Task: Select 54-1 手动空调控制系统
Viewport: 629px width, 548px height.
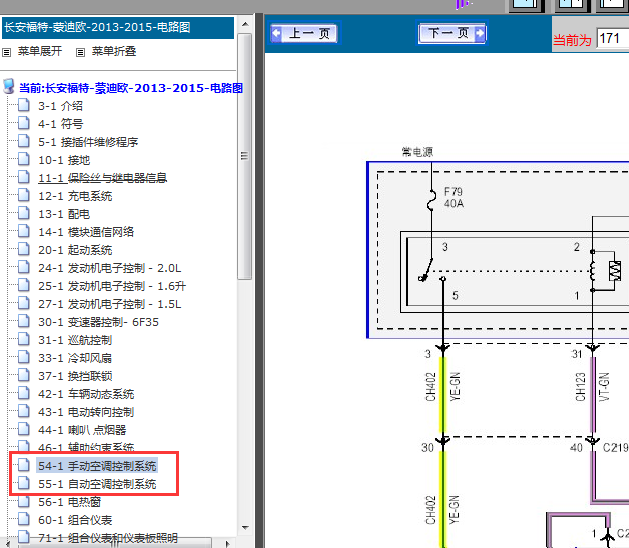Action: pos(97,466)
